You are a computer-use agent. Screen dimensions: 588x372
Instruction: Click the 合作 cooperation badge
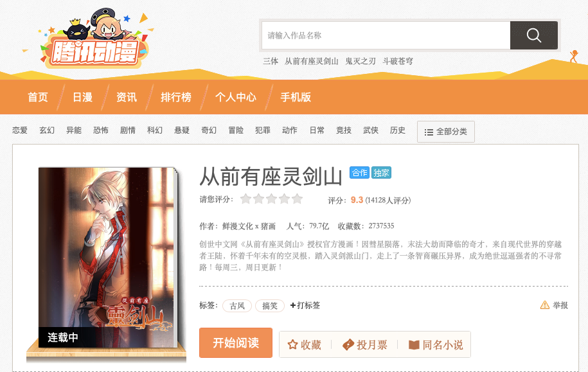[360, 172]
